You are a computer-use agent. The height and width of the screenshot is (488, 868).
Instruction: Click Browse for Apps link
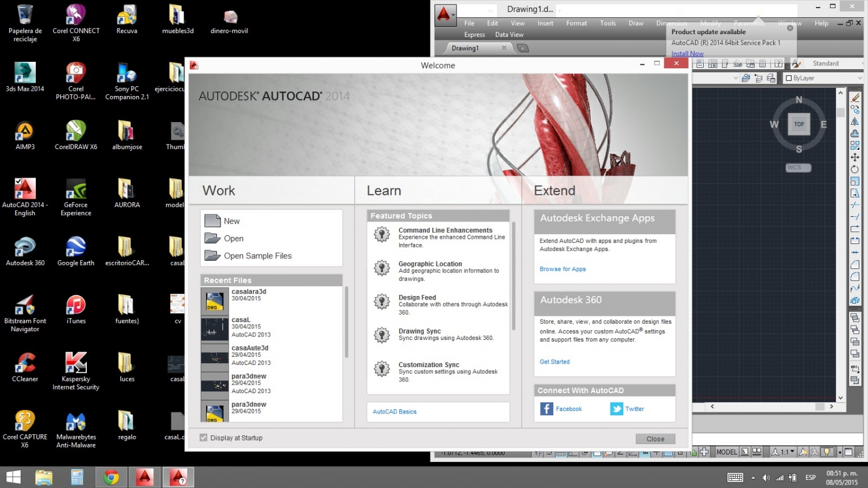click(562, 269)
